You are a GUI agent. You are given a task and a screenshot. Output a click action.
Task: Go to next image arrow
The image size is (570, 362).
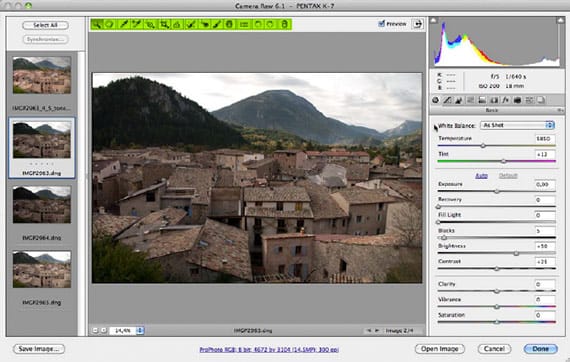click(x=377, y=330)
